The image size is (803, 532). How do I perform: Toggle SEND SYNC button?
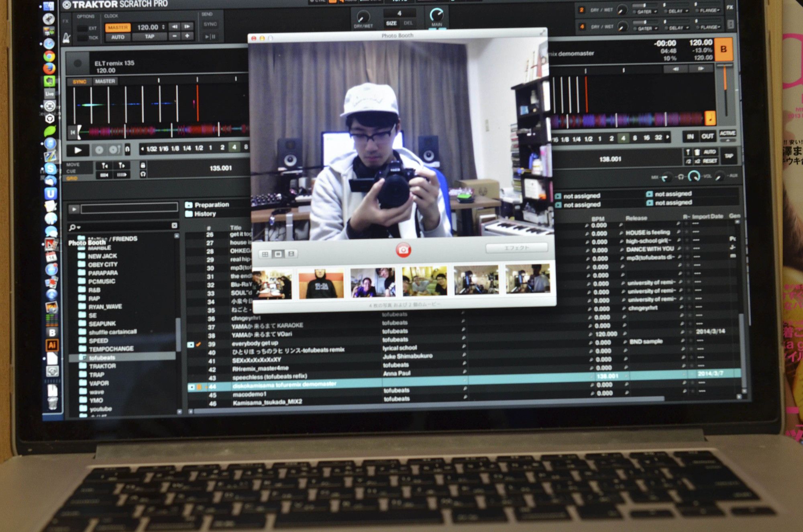click(210, 24)
